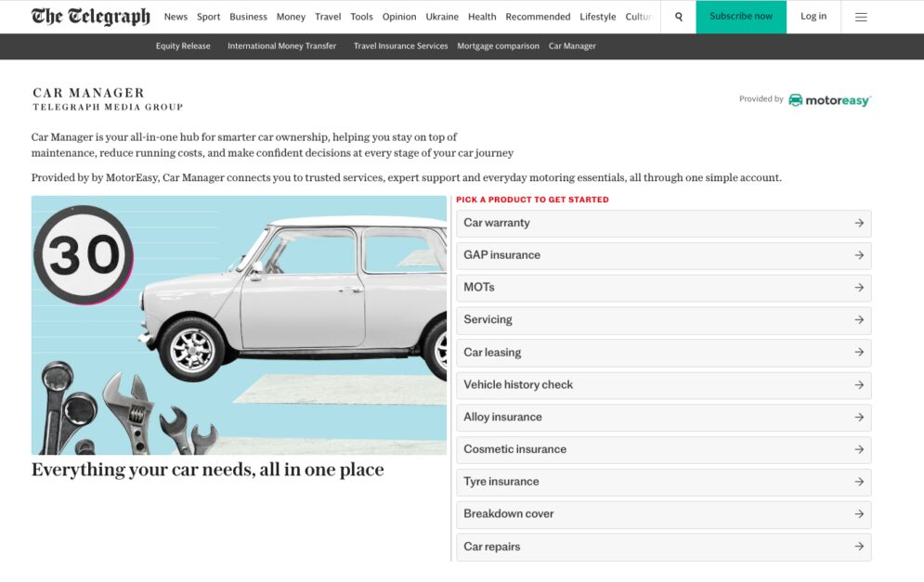The image size is (924, 582).
Task: Go to the Travel section
Action: point(328,17)
